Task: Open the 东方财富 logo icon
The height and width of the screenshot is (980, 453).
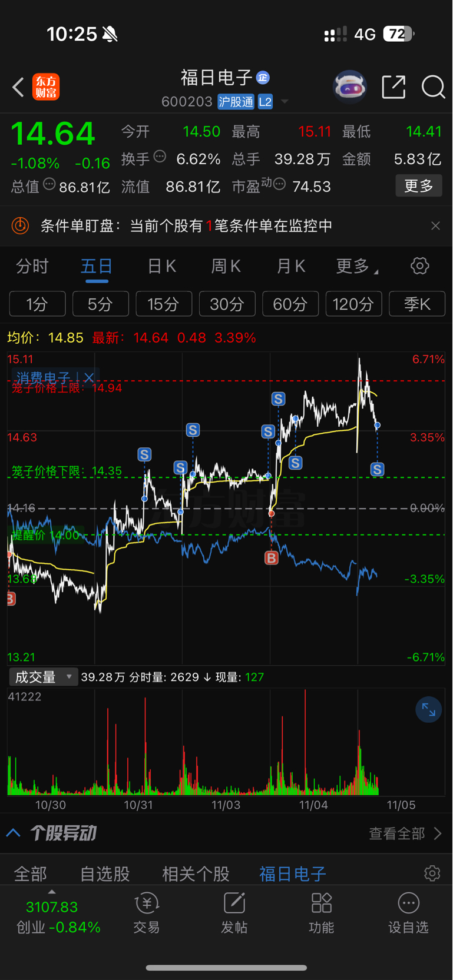Action: [x=46, y=87]
